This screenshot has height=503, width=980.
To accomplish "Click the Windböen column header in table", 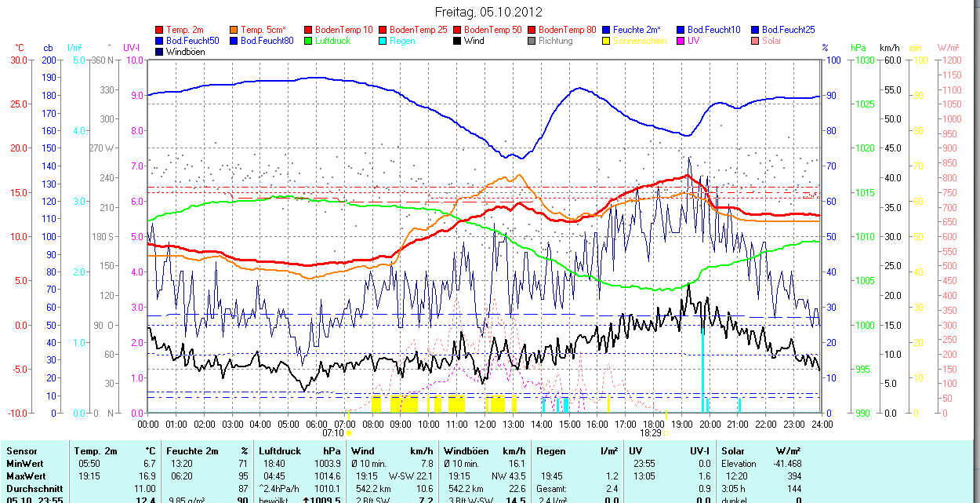I will tap(466, 451).
